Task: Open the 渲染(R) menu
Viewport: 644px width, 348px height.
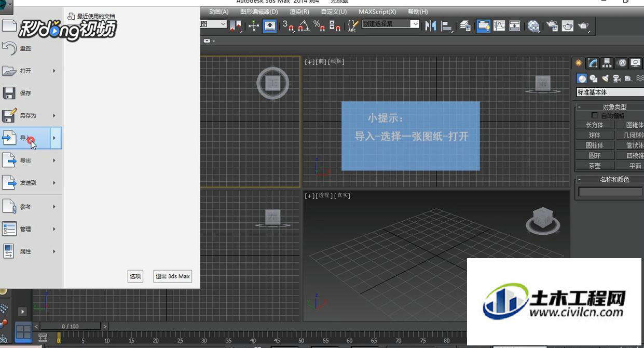Action: (x=299, y=11)
